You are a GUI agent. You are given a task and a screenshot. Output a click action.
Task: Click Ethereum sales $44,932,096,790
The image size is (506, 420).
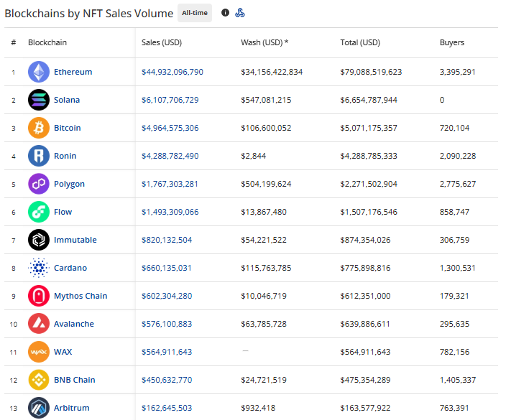[x=172, y=72]
